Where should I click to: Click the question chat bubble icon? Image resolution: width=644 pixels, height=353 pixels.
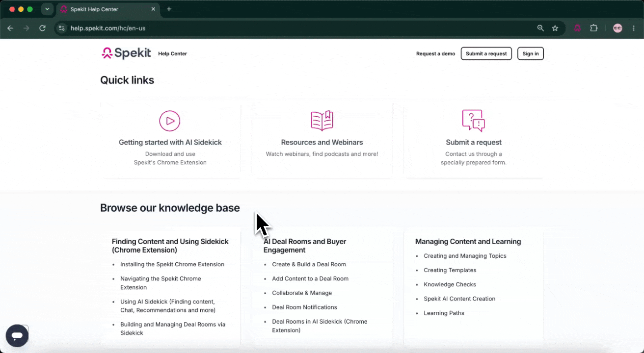pos(474,121)
